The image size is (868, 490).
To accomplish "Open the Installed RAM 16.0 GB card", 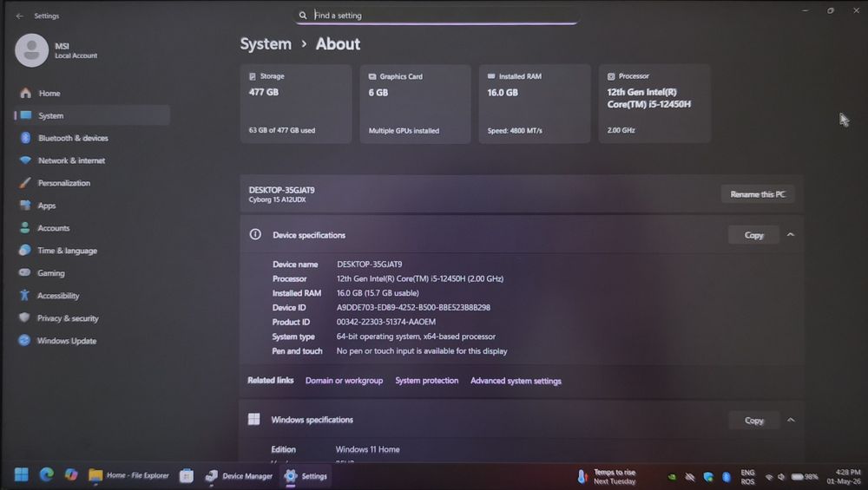I will point(534,104).
